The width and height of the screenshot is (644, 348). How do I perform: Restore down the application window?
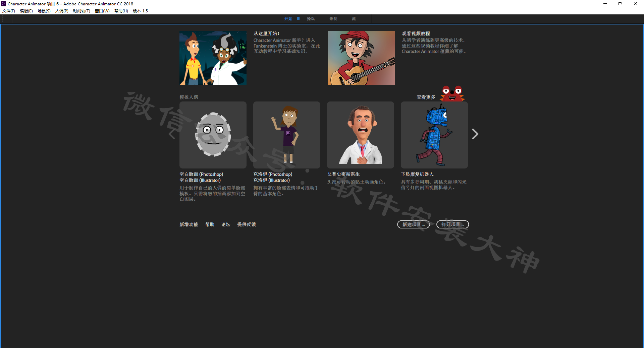620,4
